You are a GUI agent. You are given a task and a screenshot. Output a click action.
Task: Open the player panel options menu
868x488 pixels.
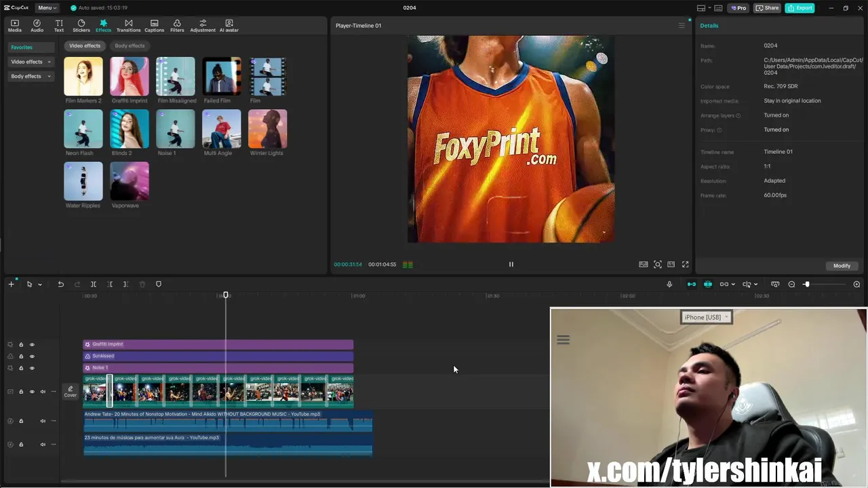point(682,26)
